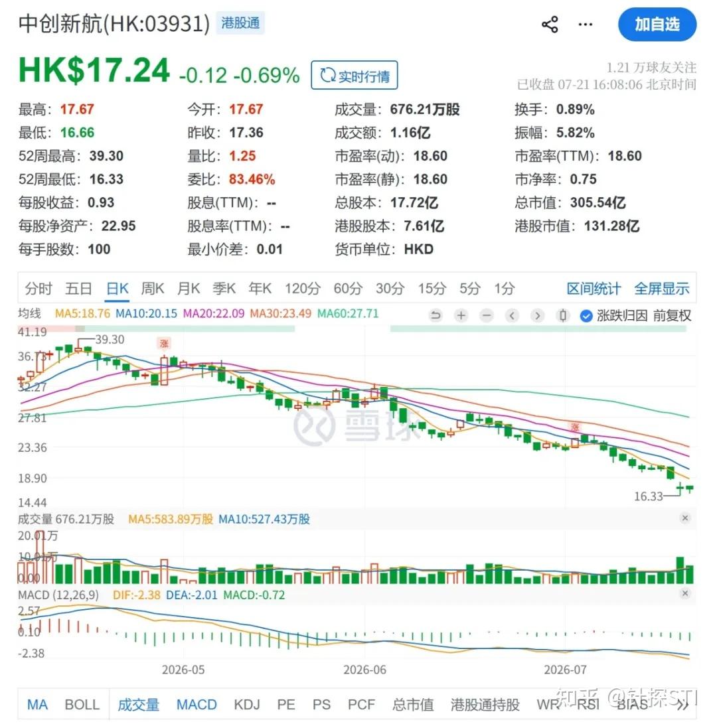This screenshot has height=728, width=717.
Task: Click the 港股通 tag
Action: [240, 23]
